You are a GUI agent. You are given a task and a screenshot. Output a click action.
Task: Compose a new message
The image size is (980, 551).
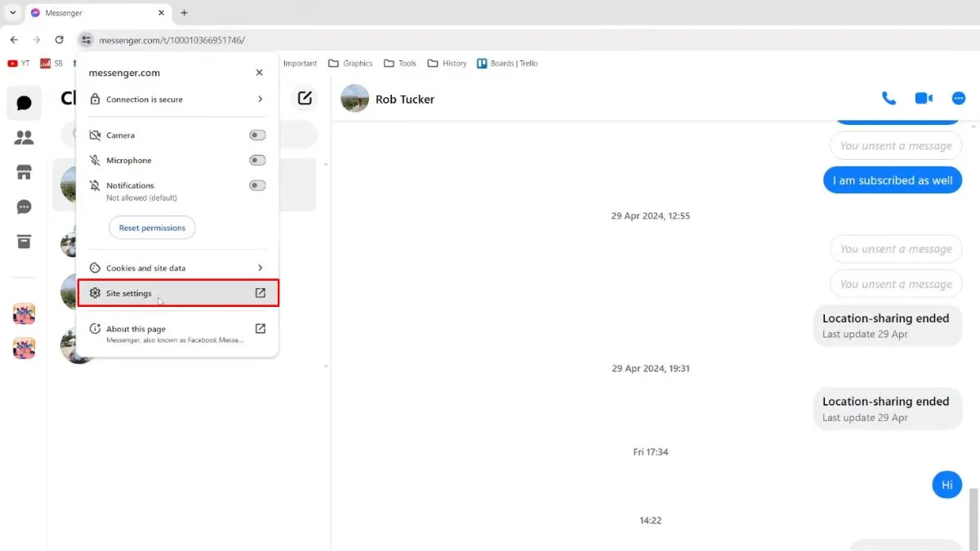304,97
